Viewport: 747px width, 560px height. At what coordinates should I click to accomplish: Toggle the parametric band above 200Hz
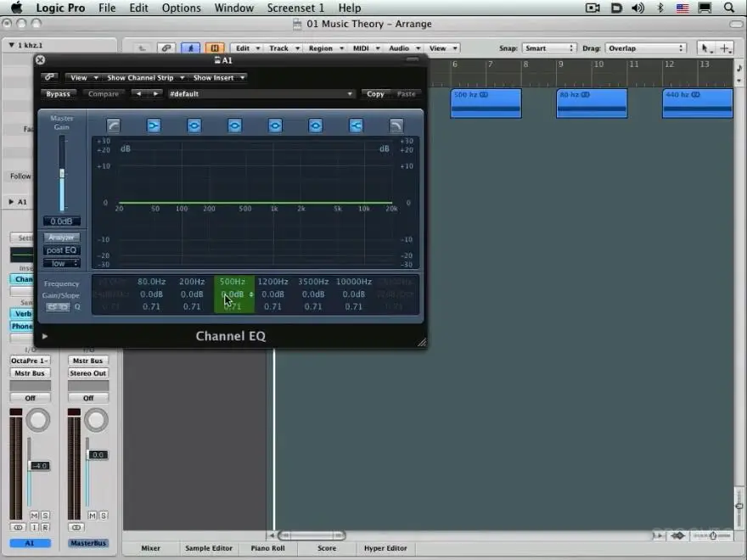coord(194,126)
